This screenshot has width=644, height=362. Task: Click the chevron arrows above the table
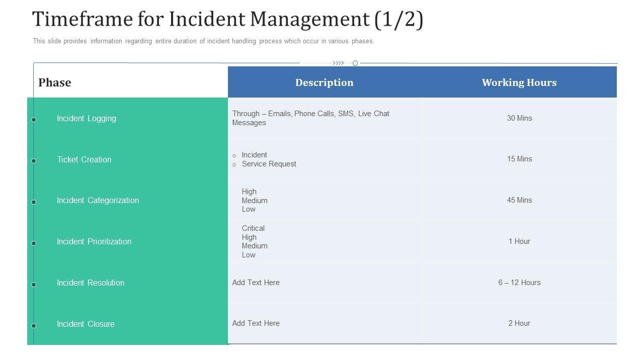coord(339,63)
